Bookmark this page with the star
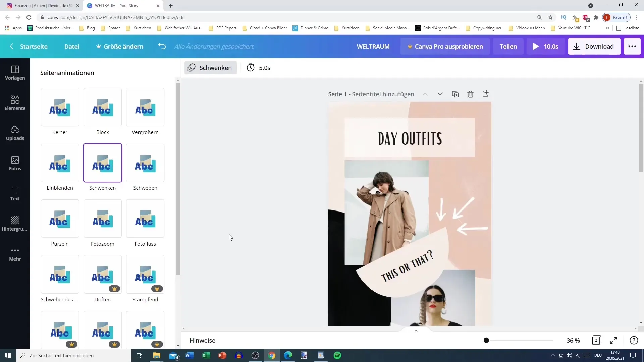 (x=550, y=17)
